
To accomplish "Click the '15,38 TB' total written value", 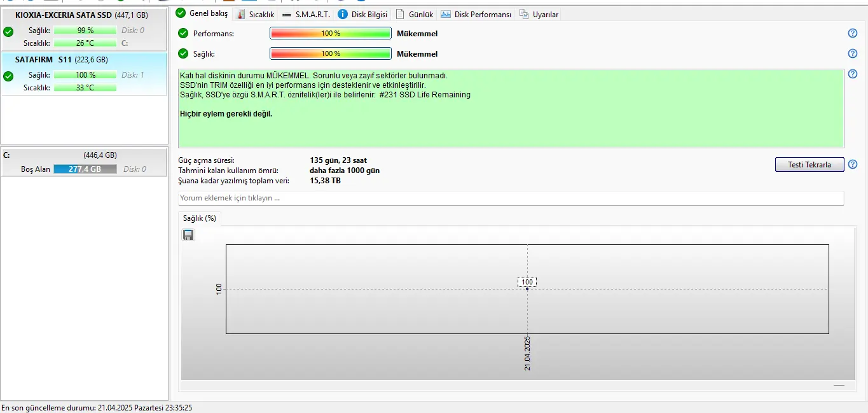I will pos(325,181).
